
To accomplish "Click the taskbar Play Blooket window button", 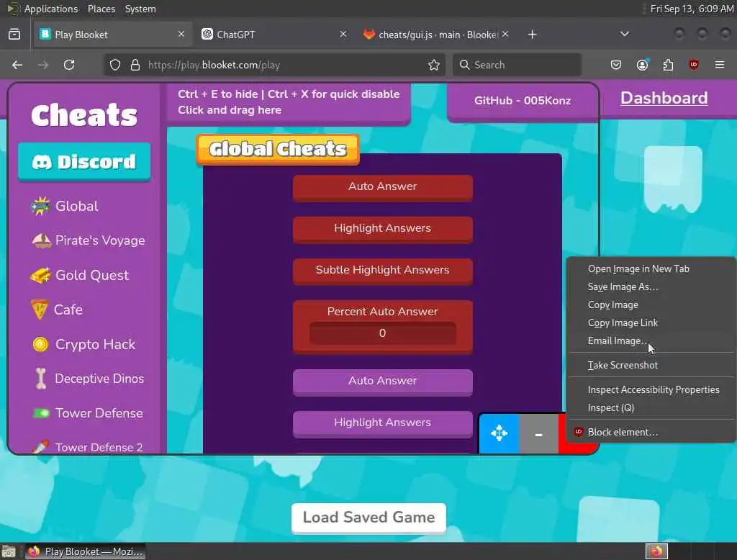I will click(86, 551).
